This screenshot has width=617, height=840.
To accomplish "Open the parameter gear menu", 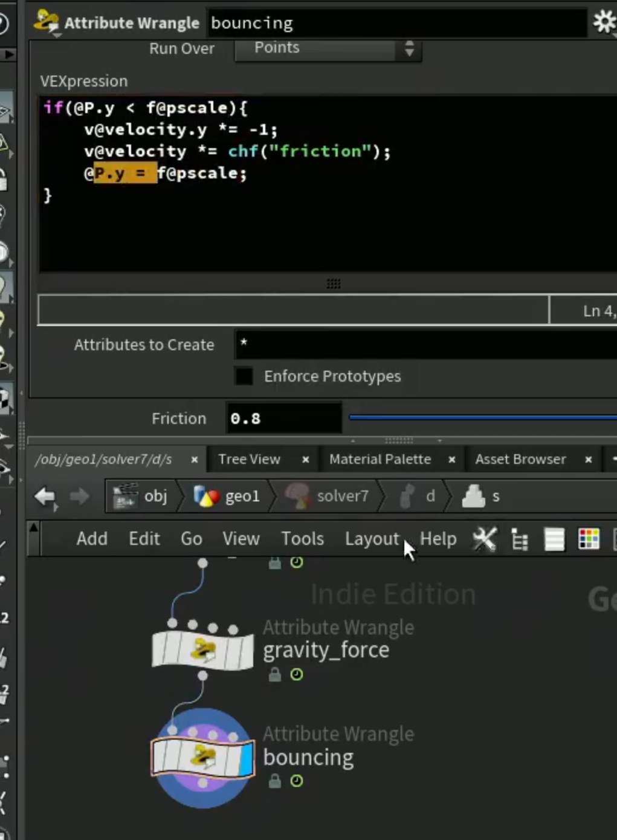I will (604, 22).
